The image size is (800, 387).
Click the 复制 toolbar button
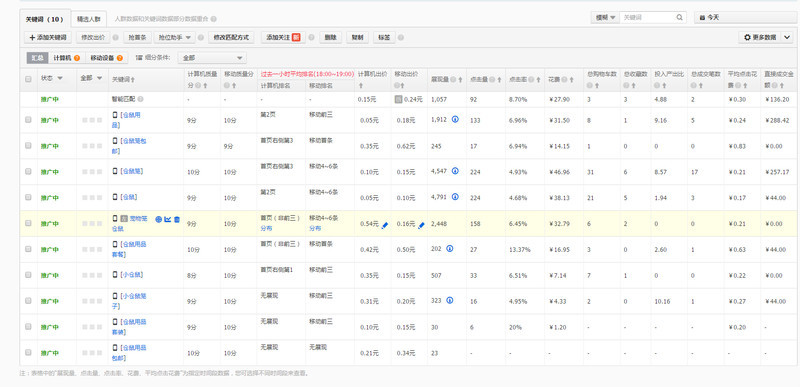coord(358,37)
